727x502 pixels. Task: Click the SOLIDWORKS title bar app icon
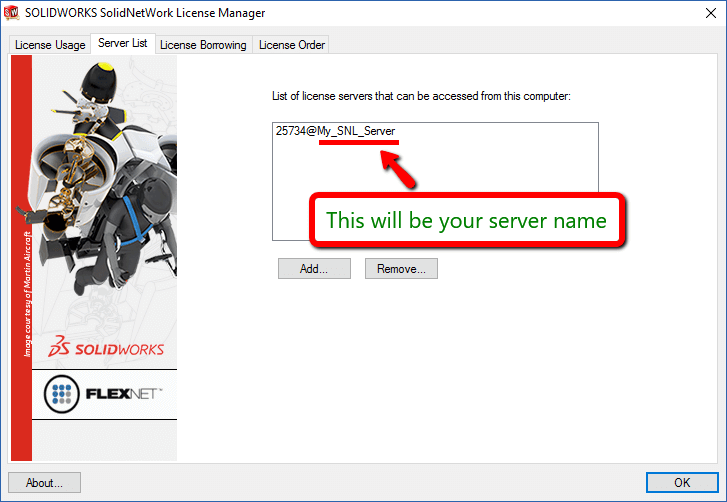coord(12,13)
